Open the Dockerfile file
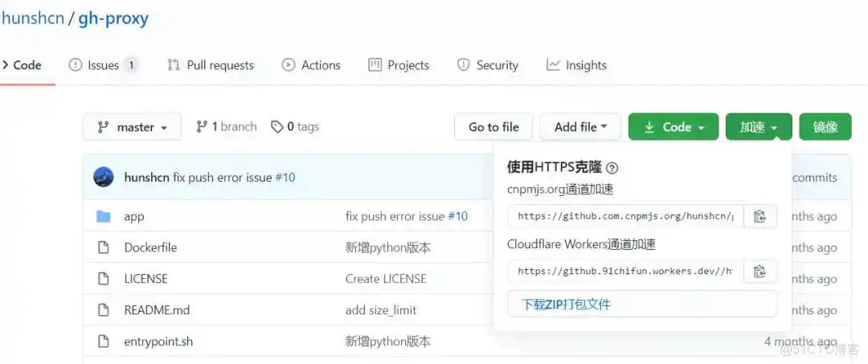Viewport: 868px width, 364px height. pyautogui.click(x=150, y=247)
